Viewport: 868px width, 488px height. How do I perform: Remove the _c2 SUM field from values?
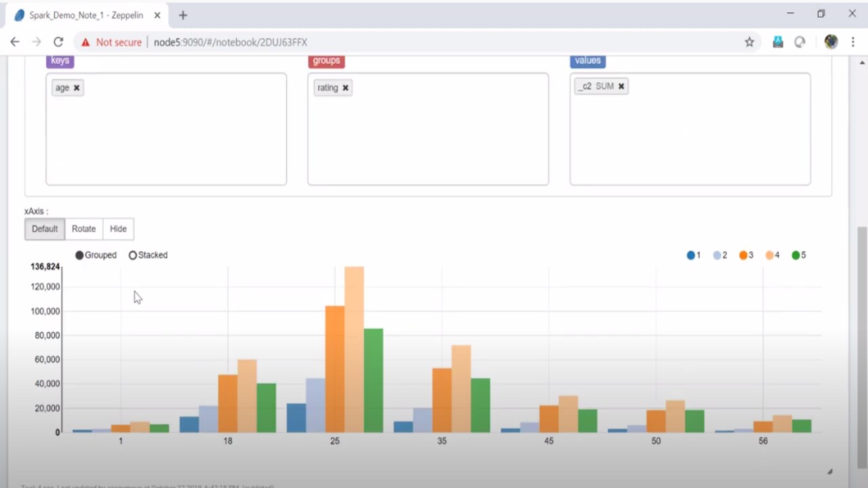[621, 87]
